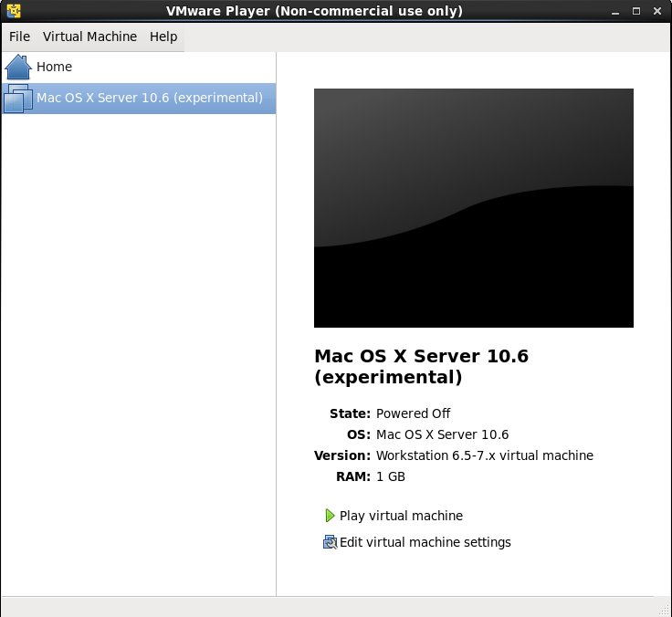Viewport: 672px width, 617px height.
Task: Click the black VM preview thumbnail
Action: pyautogui.click(x=474, y=208)
